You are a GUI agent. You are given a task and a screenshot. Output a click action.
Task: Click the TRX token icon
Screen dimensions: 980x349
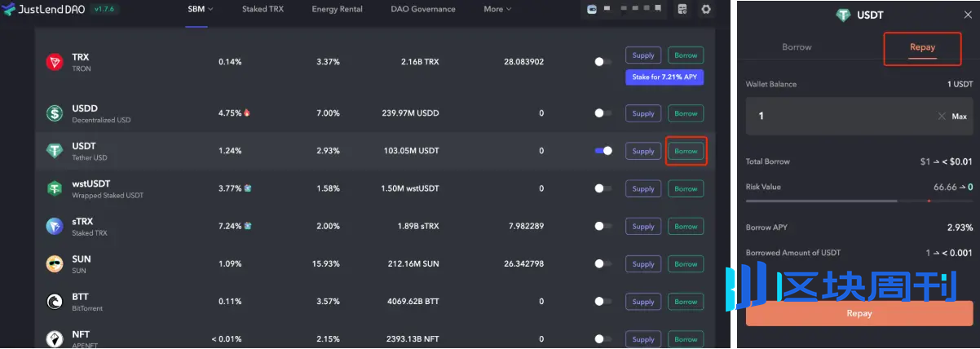pos(55,62)
